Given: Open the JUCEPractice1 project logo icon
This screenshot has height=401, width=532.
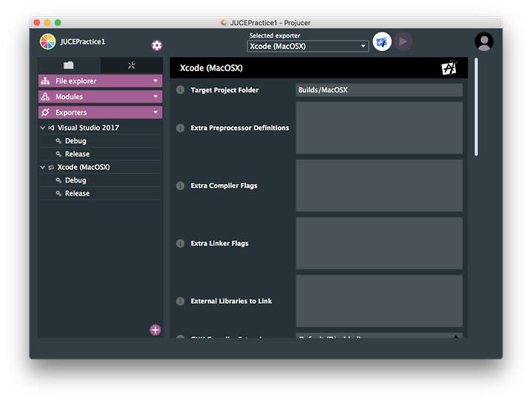Looking at the screenshot, I should pyautogui.click(x=47, y=41).
